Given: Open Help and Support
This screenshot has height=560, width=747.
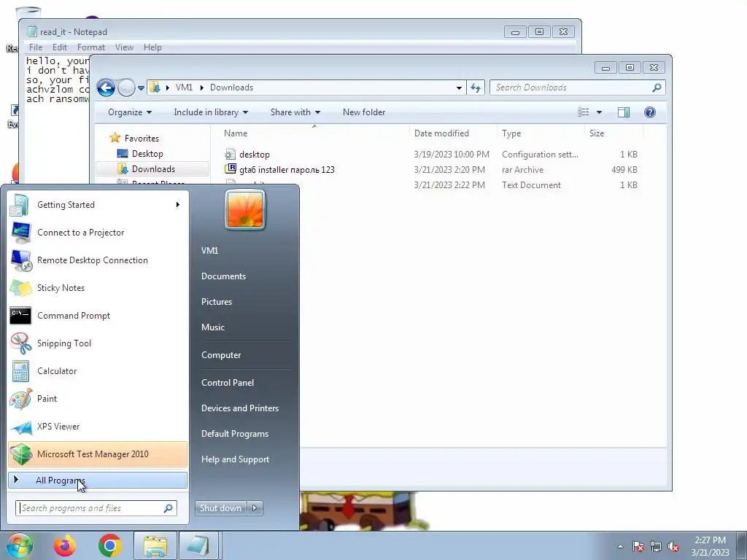Looking at the screenshot, I should [x=235, y=459].
